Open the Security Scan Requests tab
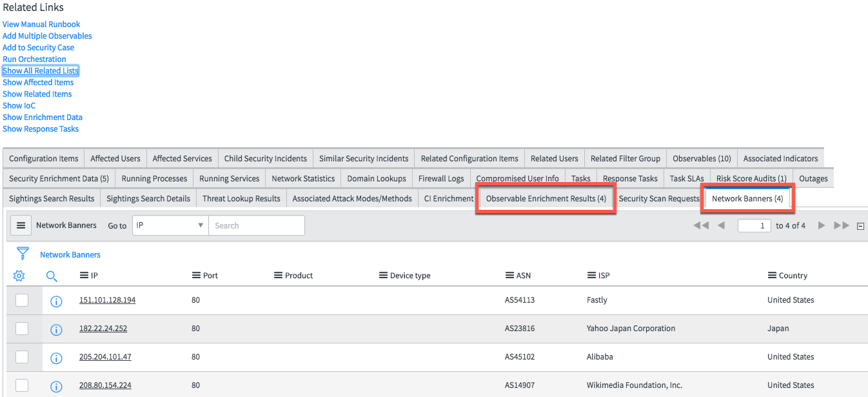Viewport: 868px width, 397px height. coord(659,198)
